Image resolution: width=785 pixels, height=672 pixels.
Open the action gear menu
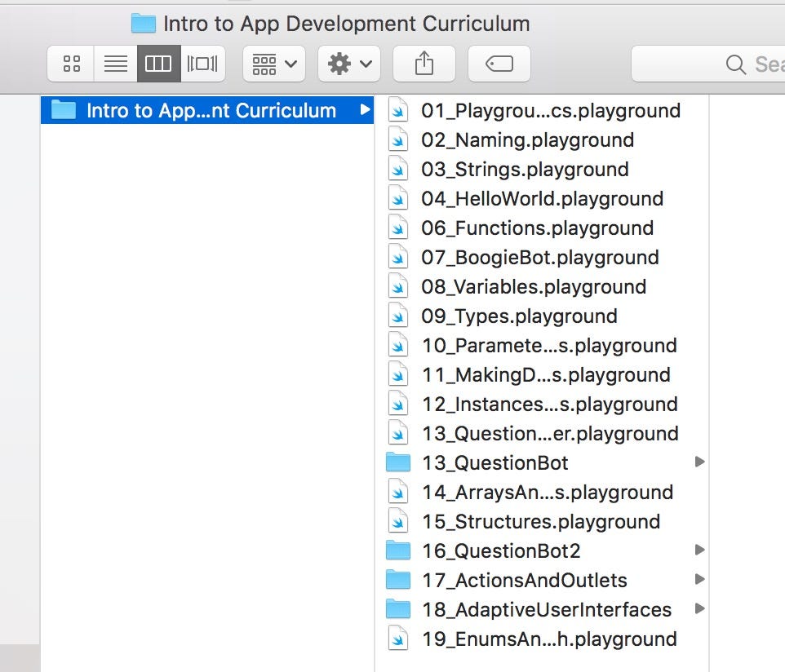[348, 63]
